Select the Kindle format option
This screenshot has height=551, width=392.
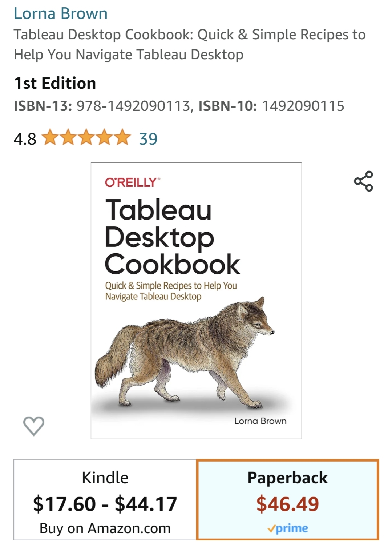point(105,478)
